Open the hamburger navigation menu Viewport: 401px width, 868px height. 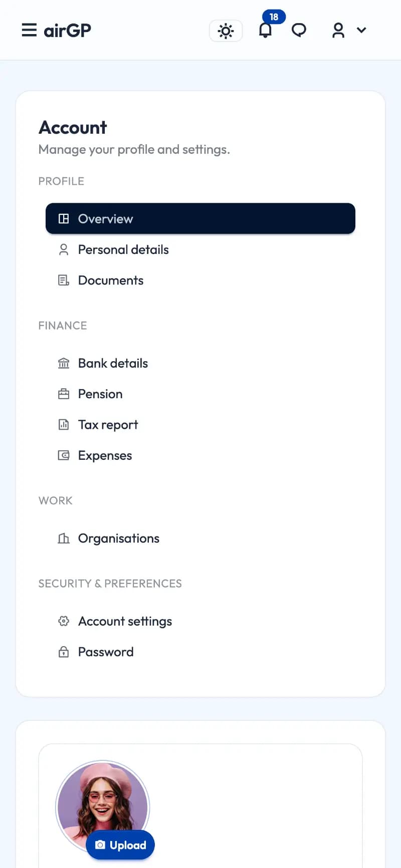coord(29,30)
